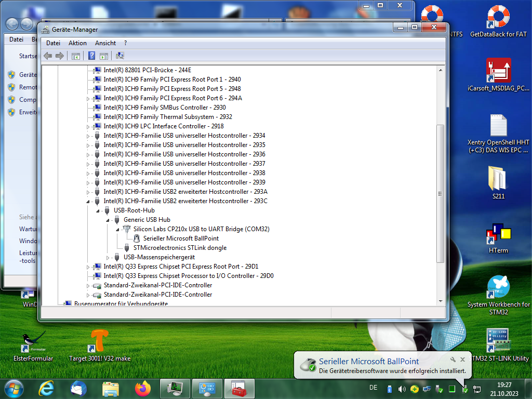532x399 pixels.
Task: Switch to Task Manager window in taskbar
Action: click(175, 389)
